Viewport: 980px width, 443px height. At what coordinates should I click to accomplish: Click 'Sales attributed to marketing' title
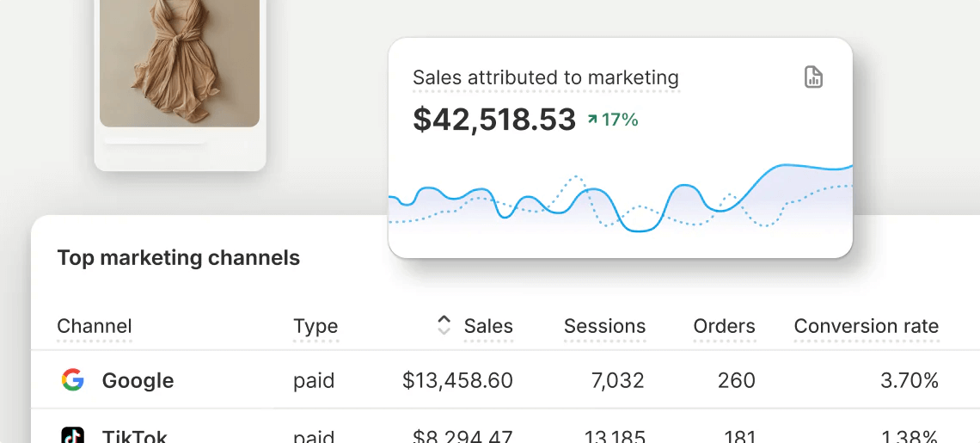[x=545, y=77]
